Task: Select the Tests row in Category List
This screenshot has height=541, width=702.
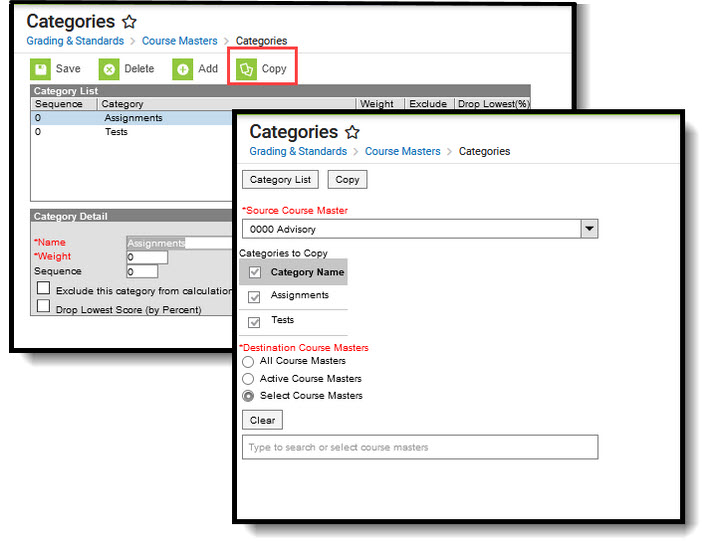Action: pyautogui.click(x=132, y=132)
